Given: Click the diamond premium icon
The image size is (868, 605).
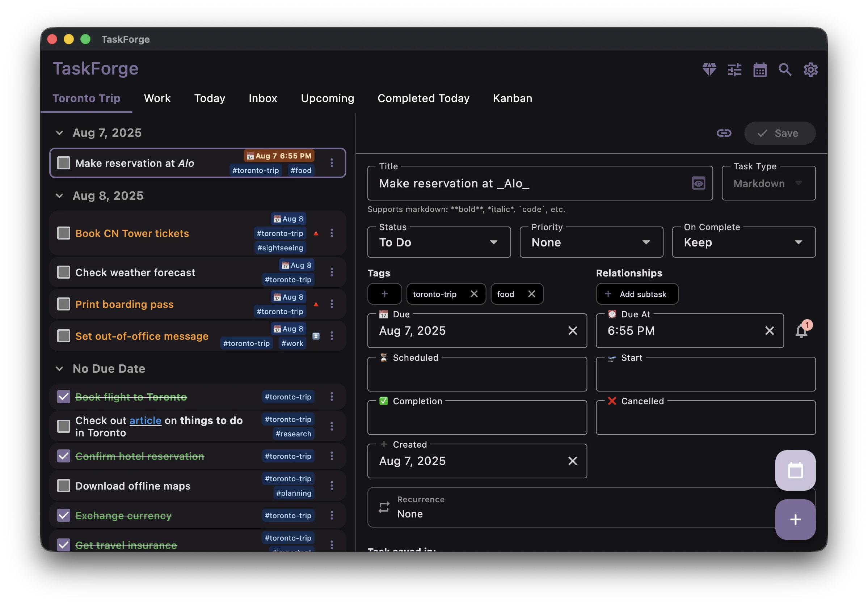Looking at the screenshot, I should tap(709, 69).
